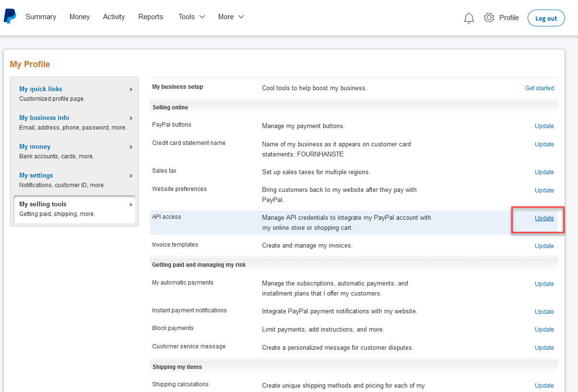Click the Log out button
The image size is (578, 392).
(x=546, y=18)
